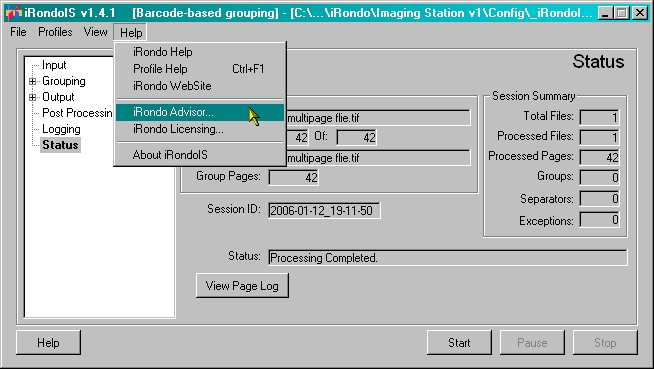Select Output in the tree
This screenshot has width=654, height=369.
58,97
